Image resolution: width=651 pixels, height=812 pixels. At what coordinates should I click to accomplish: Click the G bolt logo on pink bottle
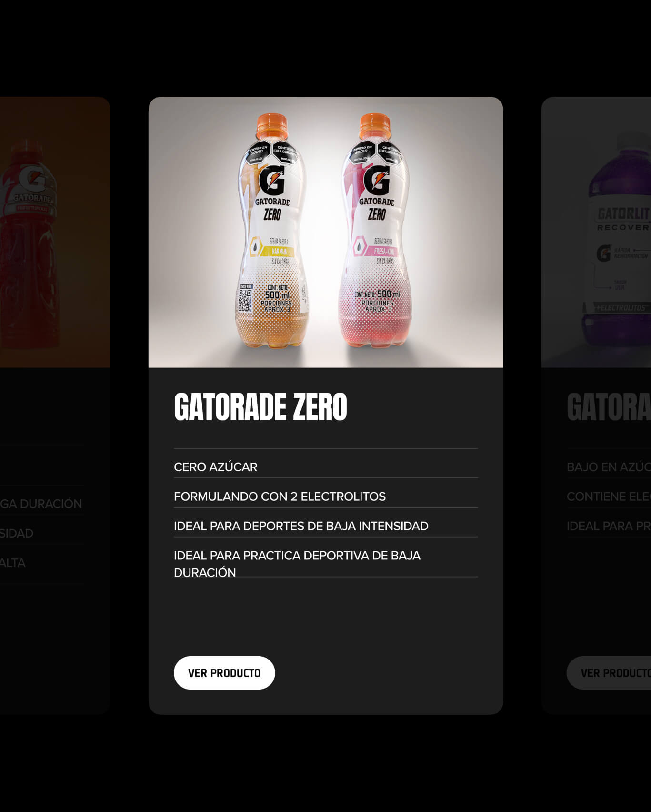click(x=376, y=181)
